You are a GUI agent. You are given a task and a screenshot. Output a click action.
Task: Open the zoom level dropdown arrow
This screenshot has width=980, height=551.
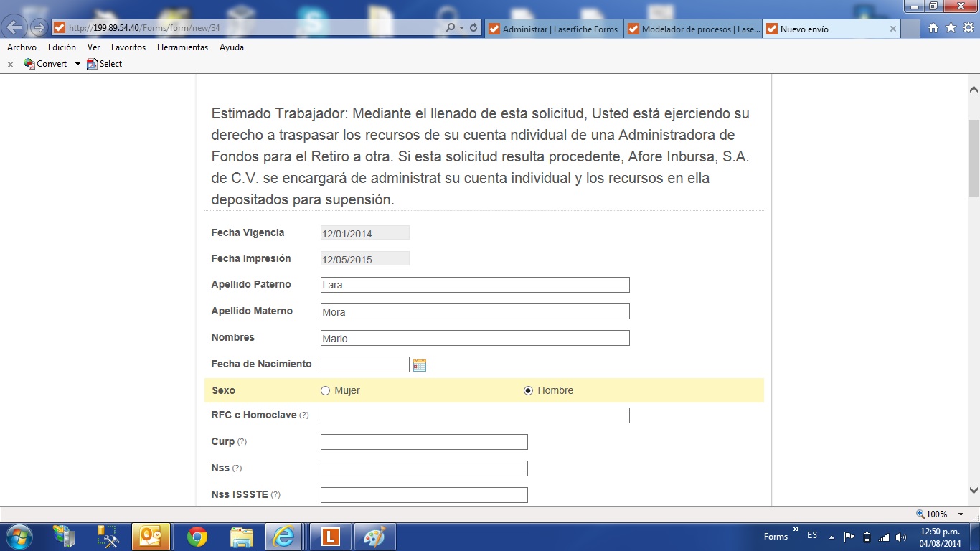pos(961,514)
